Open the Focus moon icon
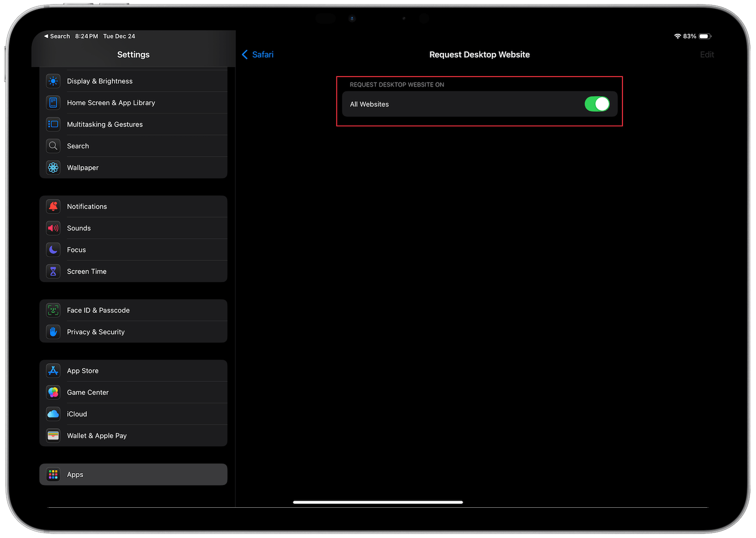 [x=53, y=249]
